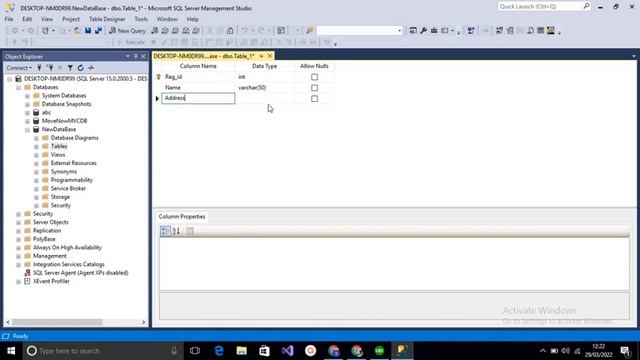The height and width of the screenshot is (360, 640).
Task: Click the New Query button
Action: (127, 31)
